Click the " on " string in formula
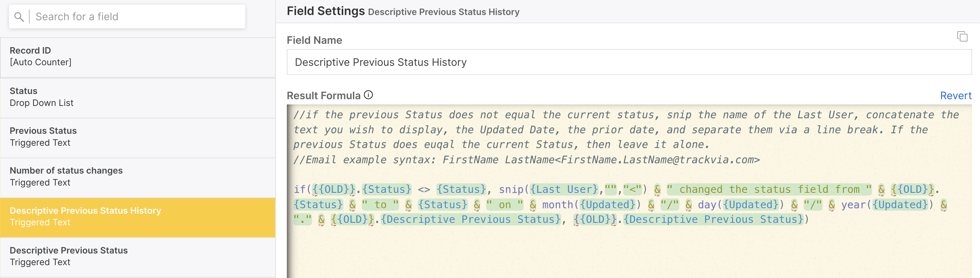 tap(505, 205)
